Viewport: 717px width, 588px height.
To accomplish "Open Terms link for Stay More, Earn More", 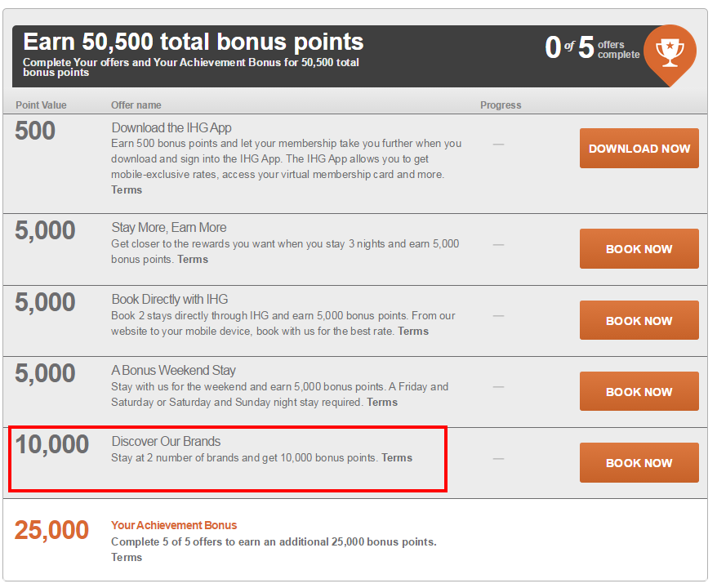I will coord(193,259).
